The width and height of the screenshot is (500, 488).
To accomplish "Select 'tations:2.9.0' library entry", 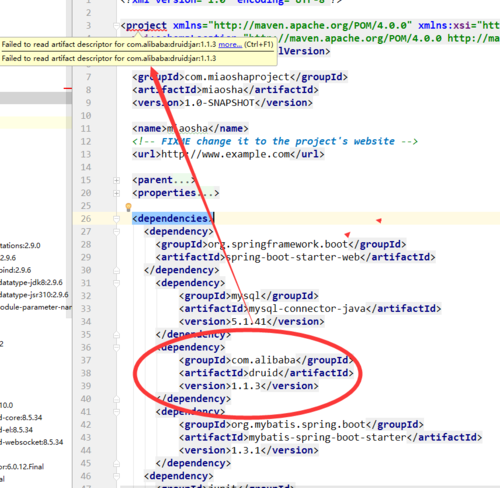I will tap(20, 246).
